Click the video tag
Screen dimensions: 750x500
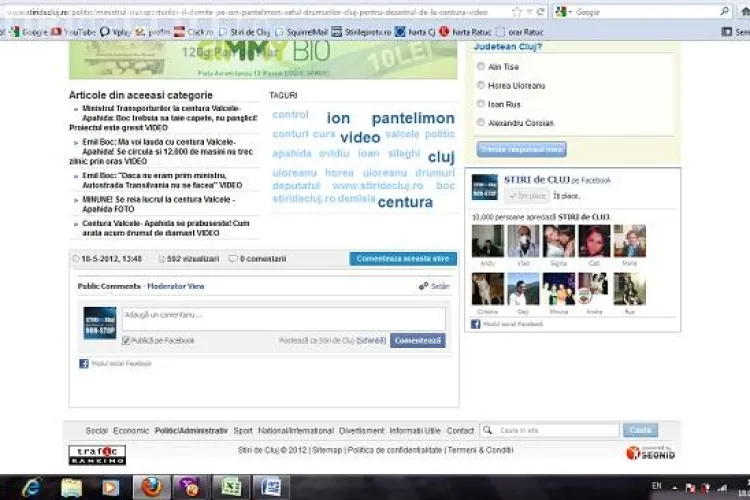360,137
